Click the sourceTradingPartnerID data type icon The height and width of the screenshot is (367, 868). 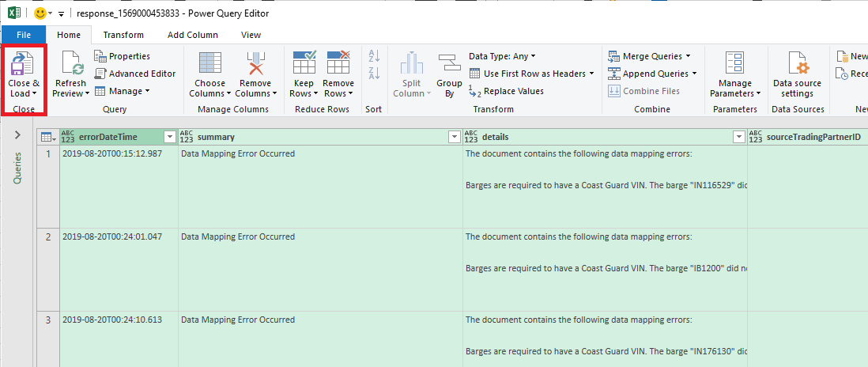[756, 137]
